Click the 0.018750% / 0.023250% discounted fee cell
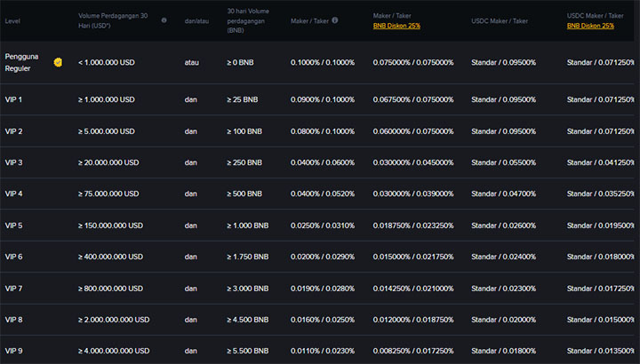The width and height of the screenshot is (640, 364). pyautogui.click(x=413, y=226)
